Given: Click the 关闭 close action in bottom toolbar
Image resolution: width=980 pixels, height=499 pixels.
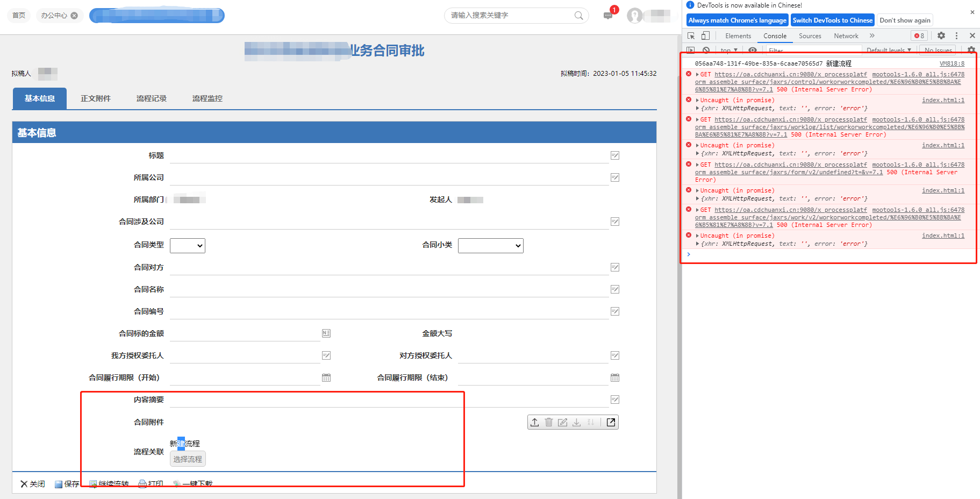Looking at the screenshot, I should pyautogui.click(x=33, y=484).
